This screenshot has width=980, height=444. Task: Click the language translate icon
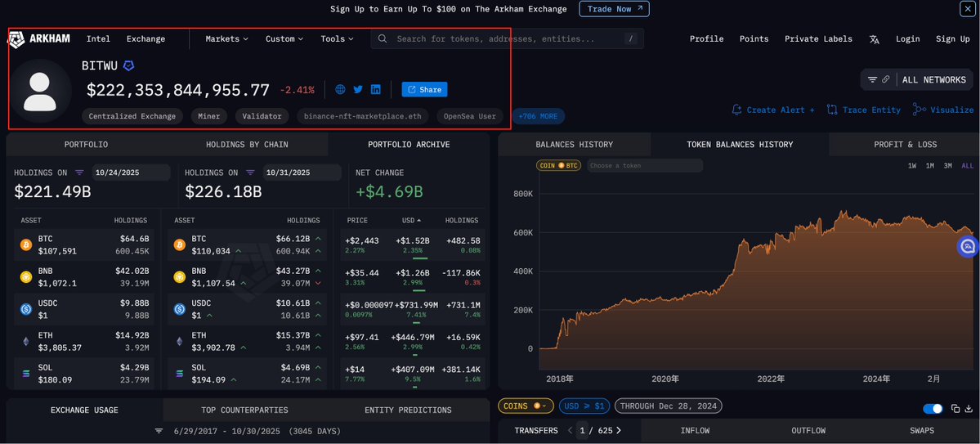coord(874,39)
